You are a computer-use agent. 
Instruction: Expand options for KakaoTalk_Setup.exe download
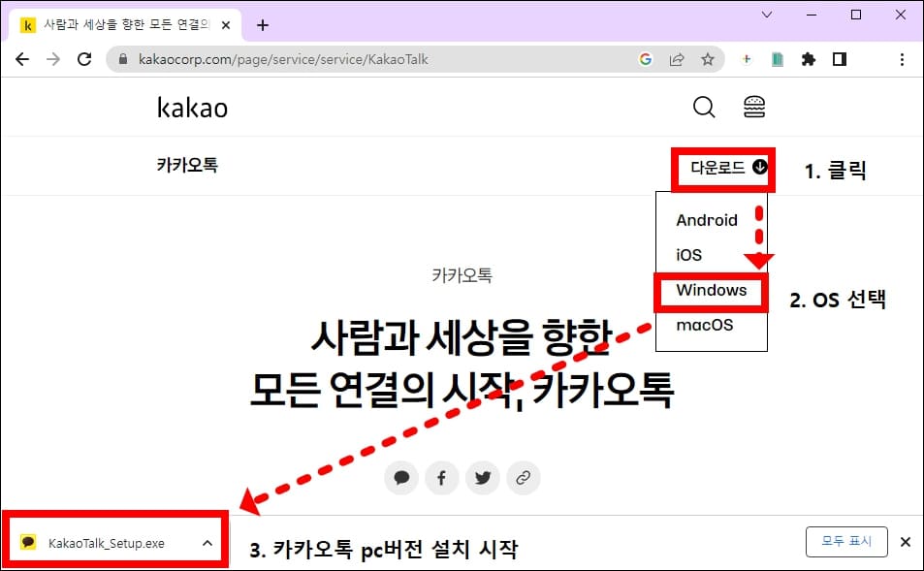(x=206, y=543)
